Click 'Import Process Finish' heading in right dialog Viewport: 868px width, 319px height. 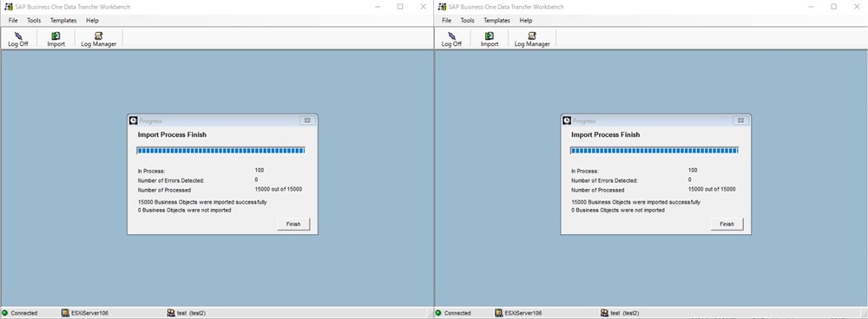coord(606,135)
